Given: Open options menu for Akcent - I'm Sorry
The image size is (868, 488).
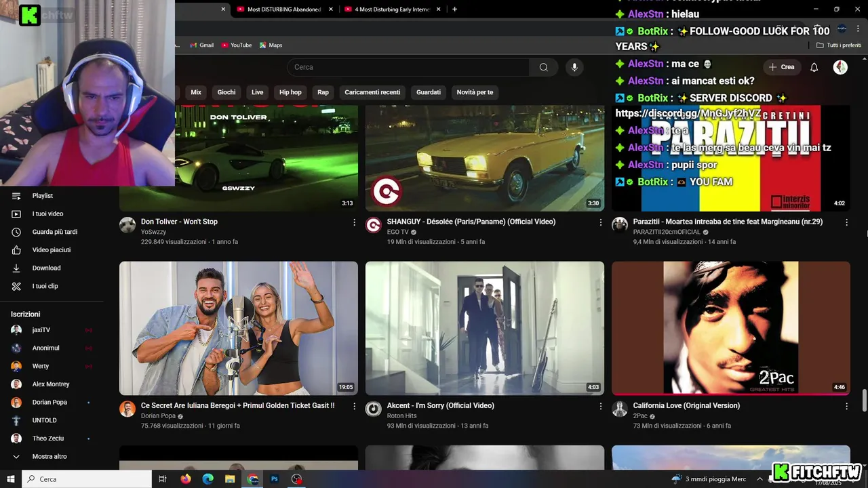Looking at the screenshot, I should [x=600, y=406].
